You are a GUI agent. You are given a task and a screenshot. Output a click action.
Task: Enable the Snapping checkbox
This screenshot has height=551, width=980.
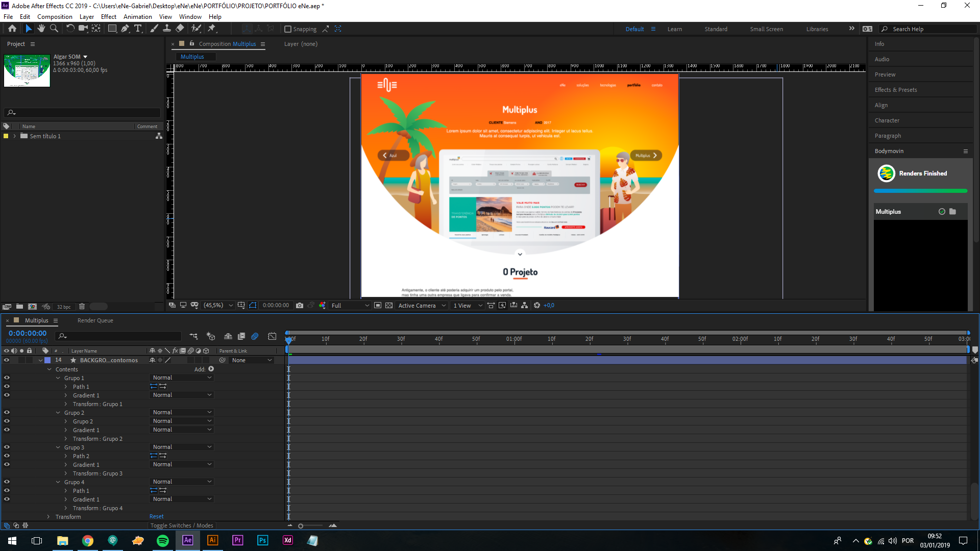click(287, 29)
